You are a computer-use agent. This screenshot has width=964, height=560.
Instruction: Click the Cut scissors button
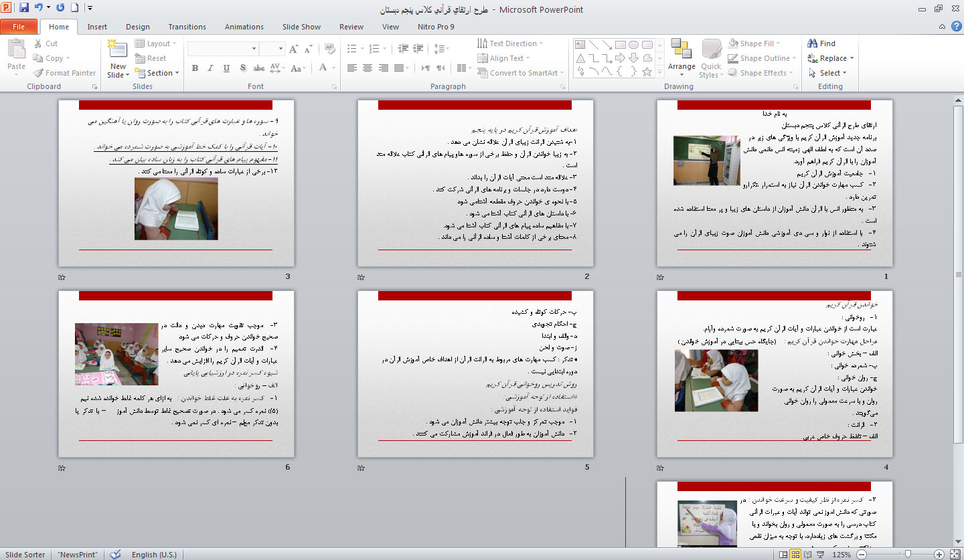46,43
